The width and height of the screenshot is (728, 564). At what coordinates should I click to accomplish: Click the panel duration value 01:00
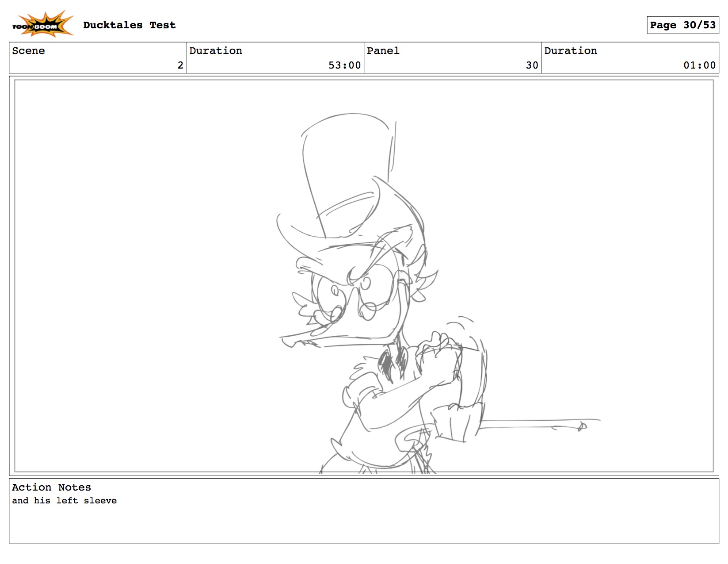pyautogui.click(x=699, y=65)
